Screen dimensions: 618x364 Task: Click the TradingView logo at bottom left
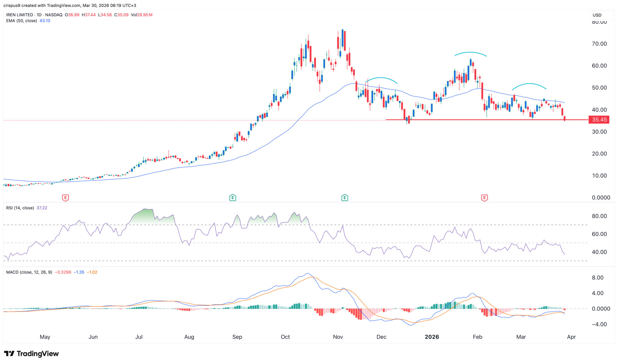pyautogui.click(x=31, y=353)
